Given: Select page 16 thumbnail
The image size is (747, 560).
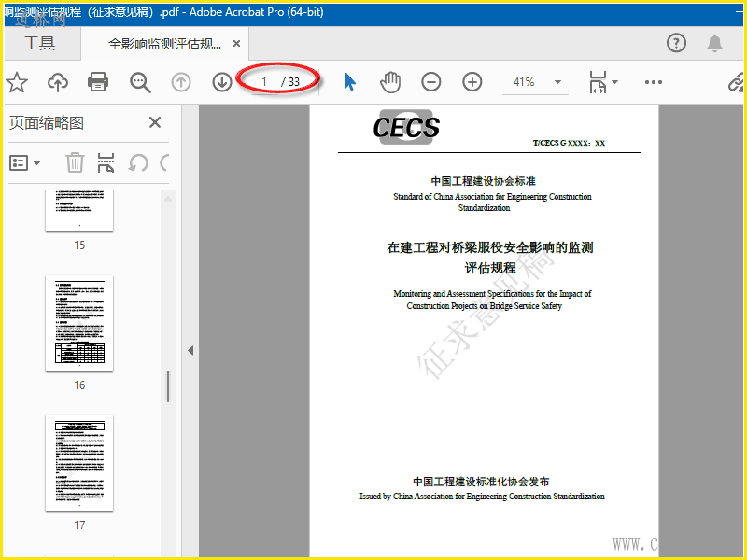Looking at the screenshot, I should [x=79, y=323].
